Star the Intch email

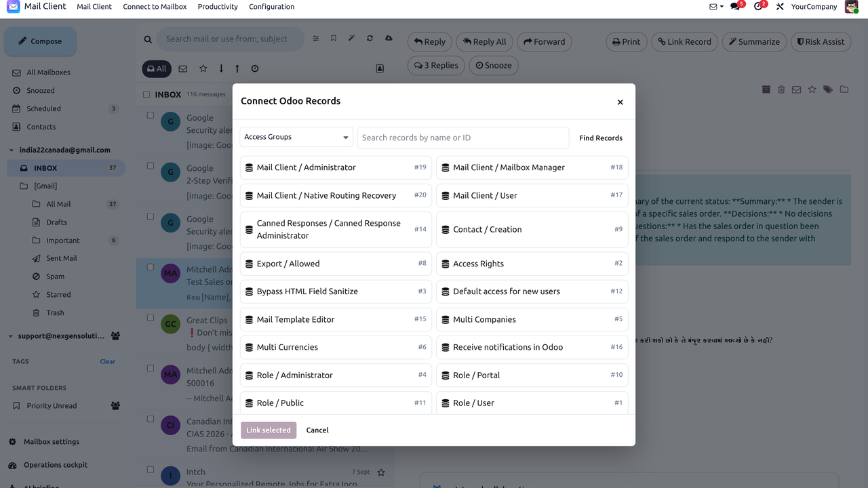point(381,472)
